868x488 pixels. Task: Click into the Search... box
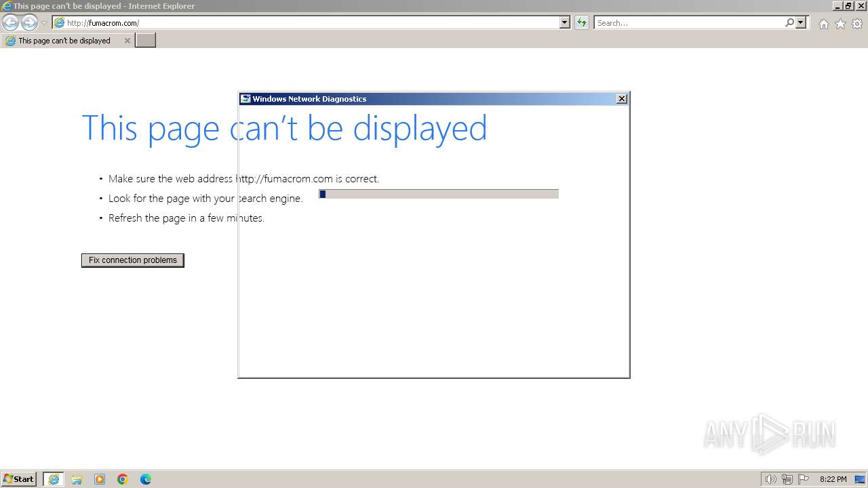688,23
